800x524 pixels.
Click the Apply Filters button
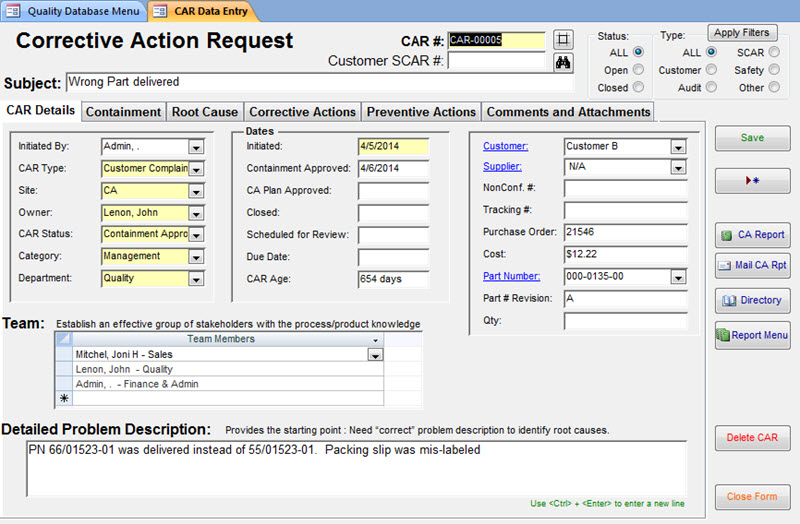pyautogui.click(x=742, y=33)
